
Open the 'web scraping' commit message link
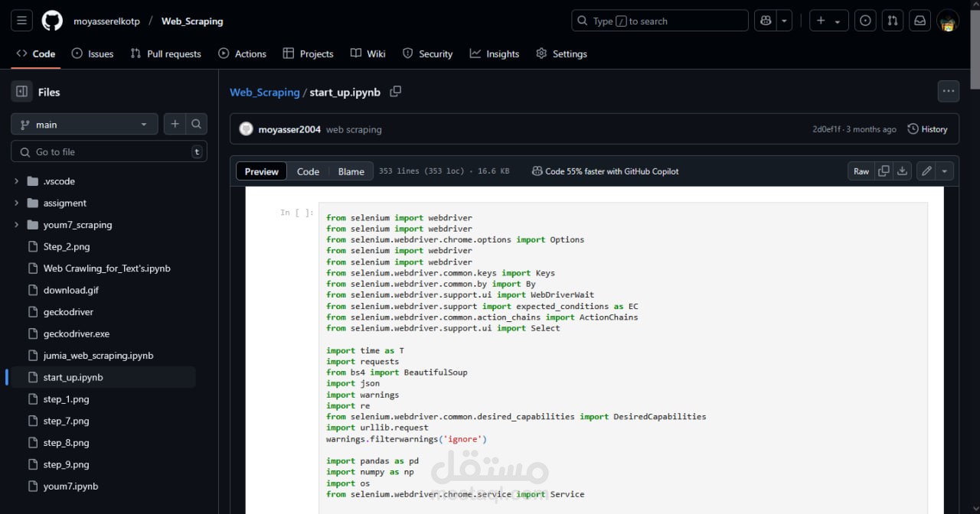tap(354, 129)
